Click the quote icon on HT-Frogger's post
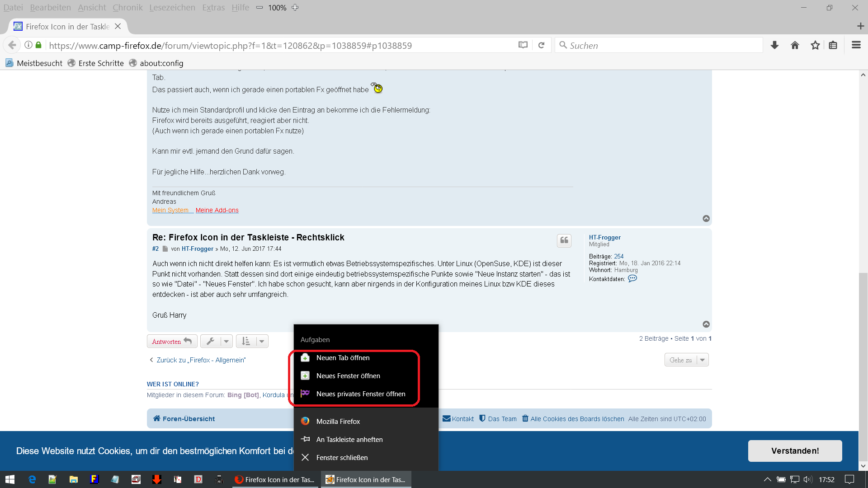Image resolution: width=868 pixels, height=488 pixels. 564,240
